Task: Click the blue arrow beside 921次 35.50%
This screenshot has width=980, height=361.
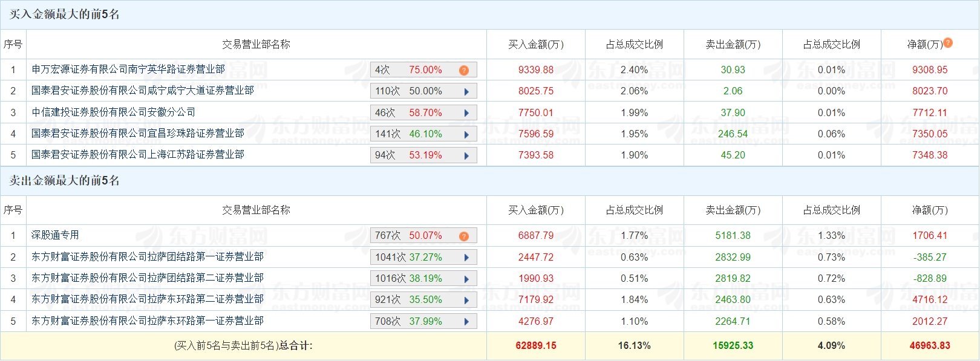Action: tap(466, 301)
